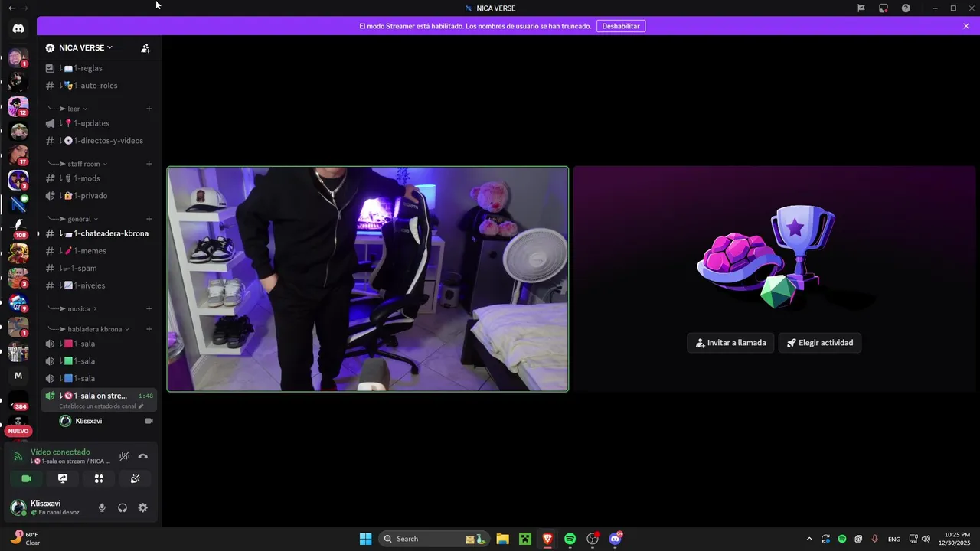Open the help question mark icon
Viewport: 980px width, 551px height.
coord(906,8)
